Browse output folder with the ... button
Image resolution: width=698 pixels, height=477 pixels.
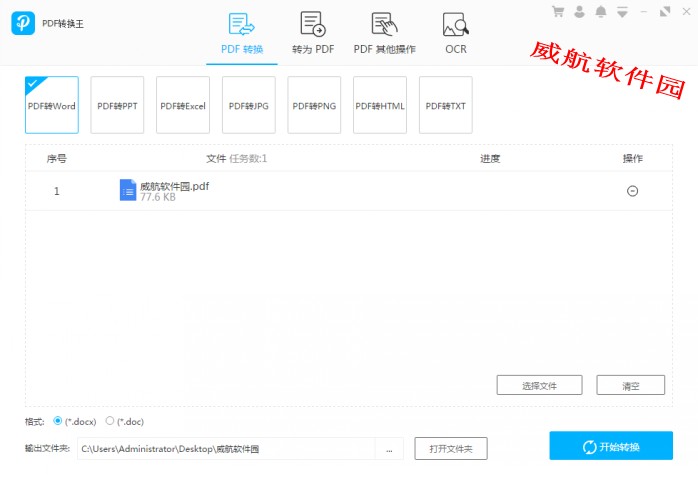[389, 449]
